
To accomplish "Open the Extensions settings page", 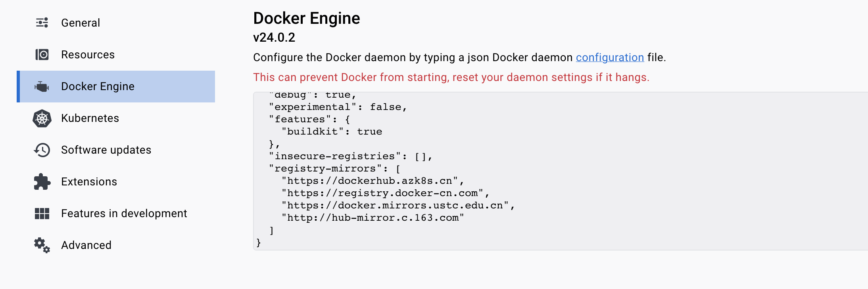I will 89,181.
